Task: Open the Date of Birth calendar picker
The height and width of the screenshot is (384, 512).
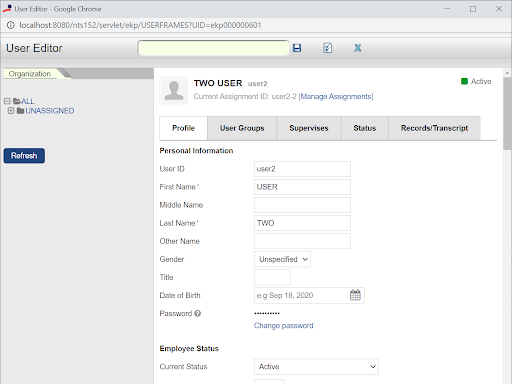Action: (x=355, y=295)
